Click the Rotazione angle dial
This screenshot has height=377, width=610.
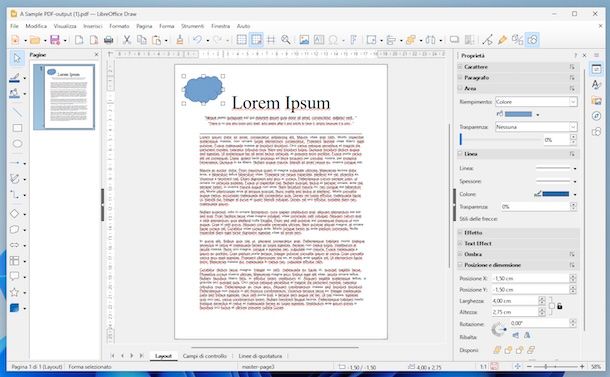pos(498,330)
